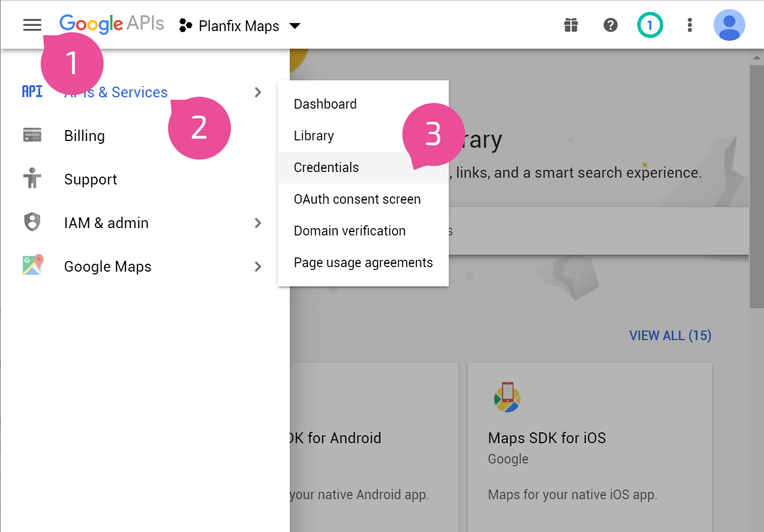Expand the IAM & admin submenu arrow

tap(258, 223)
